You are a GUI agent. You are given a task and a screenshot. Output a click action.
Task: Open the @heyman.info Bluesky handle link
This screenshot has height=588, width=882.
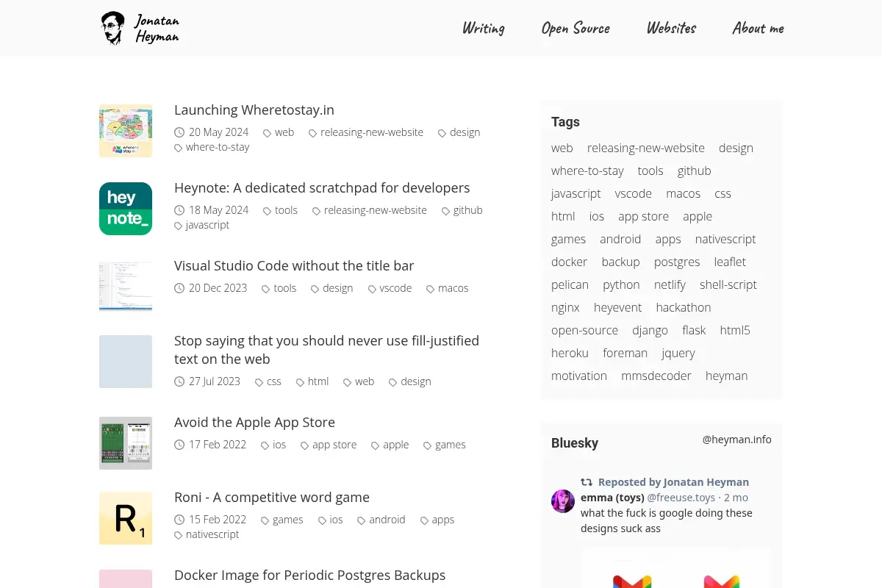pos(737,440)
